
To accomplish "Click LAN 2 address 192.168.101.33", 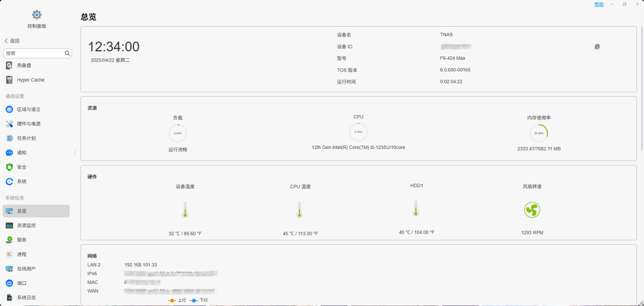I will point(141,265).
